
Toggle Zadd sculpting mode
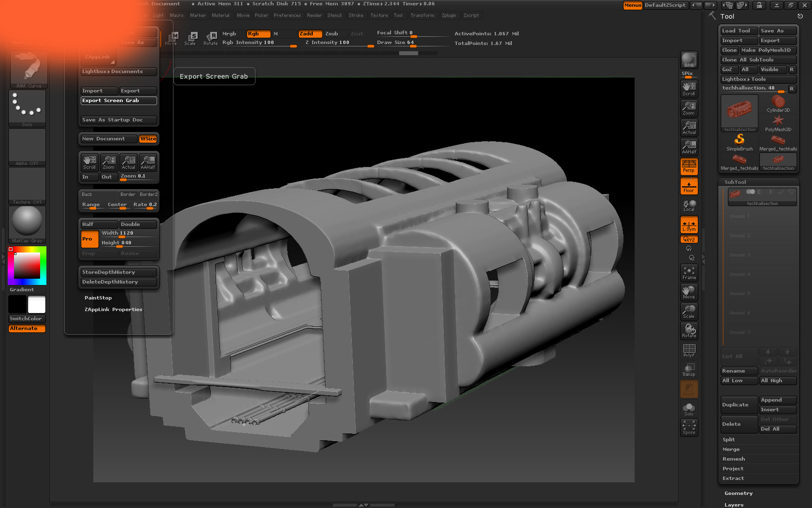pyautogui.click(x=309, y=34)
